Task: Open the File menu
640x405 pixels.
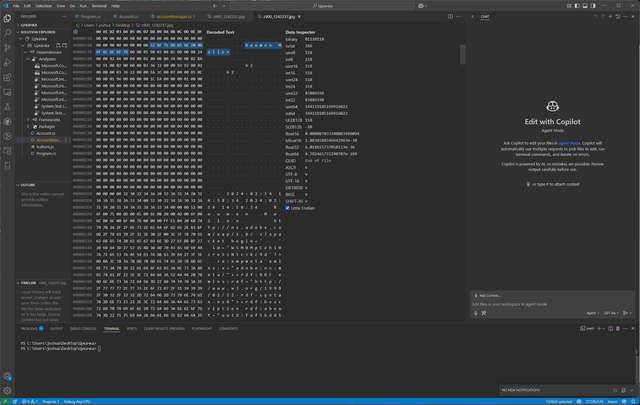Action: coord(16,6)
